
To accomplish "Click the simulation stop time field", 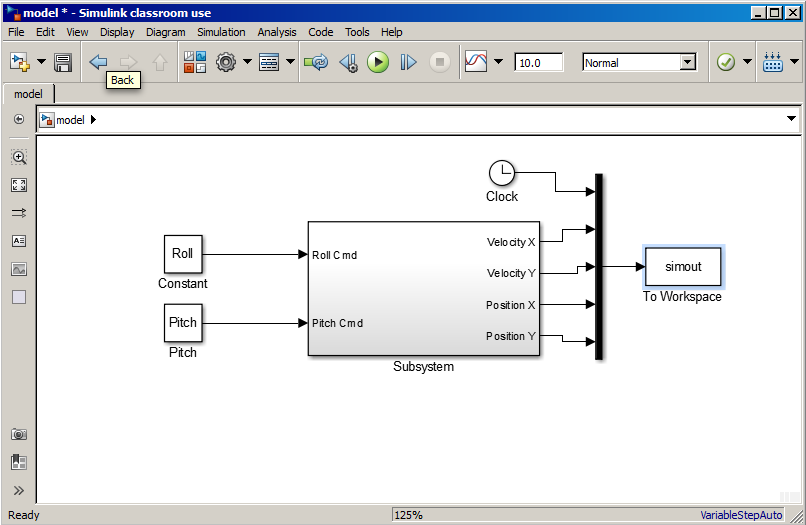I will coord(538,63).
